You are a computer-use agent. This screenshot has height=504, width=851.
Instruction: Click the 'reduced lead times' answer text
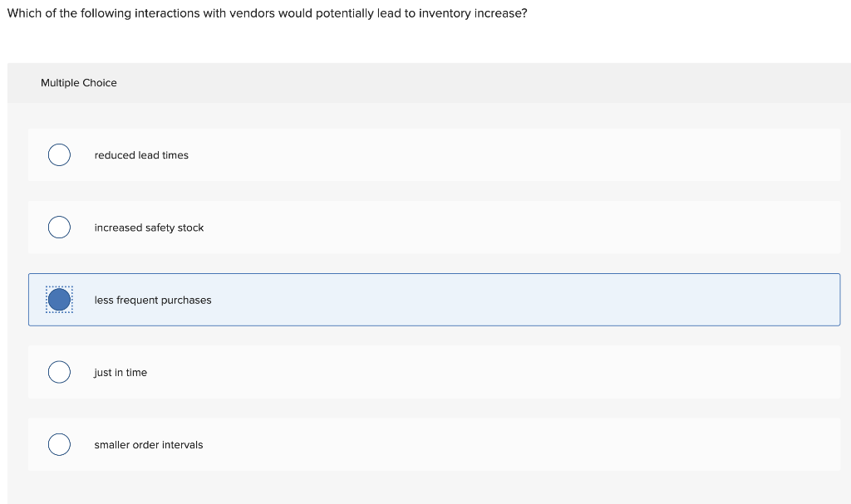[x=141, y=155]
